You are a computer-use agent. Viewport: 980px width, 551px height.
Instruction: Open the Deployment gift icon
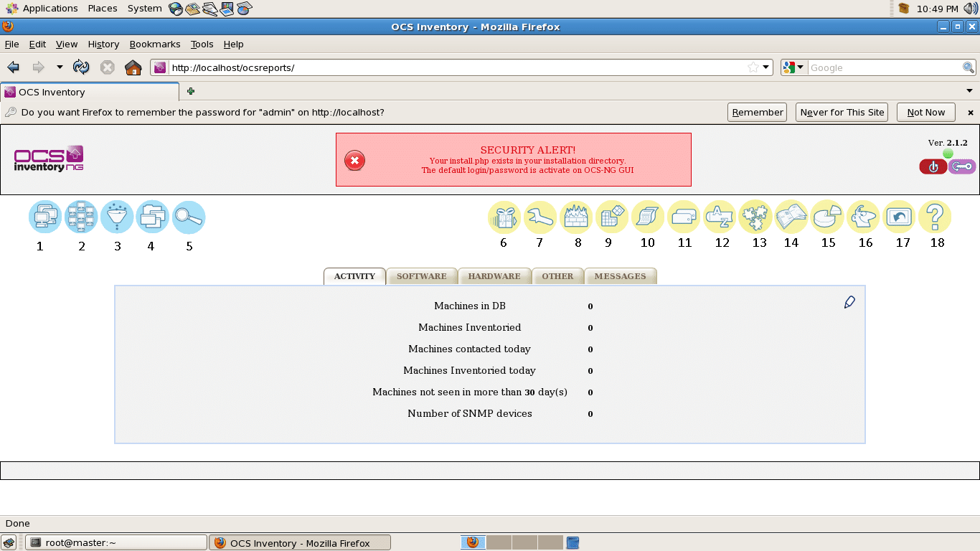click(504, 217)
